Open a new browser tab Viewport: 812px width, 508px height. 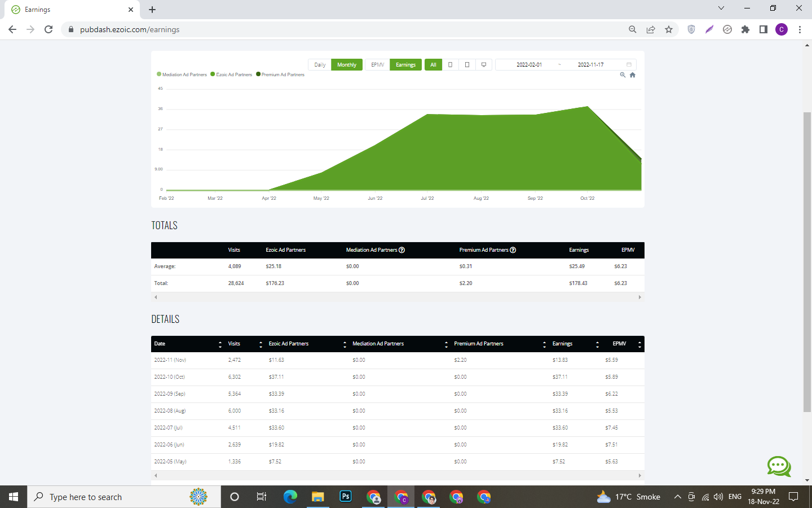click(x=152, y=10)
